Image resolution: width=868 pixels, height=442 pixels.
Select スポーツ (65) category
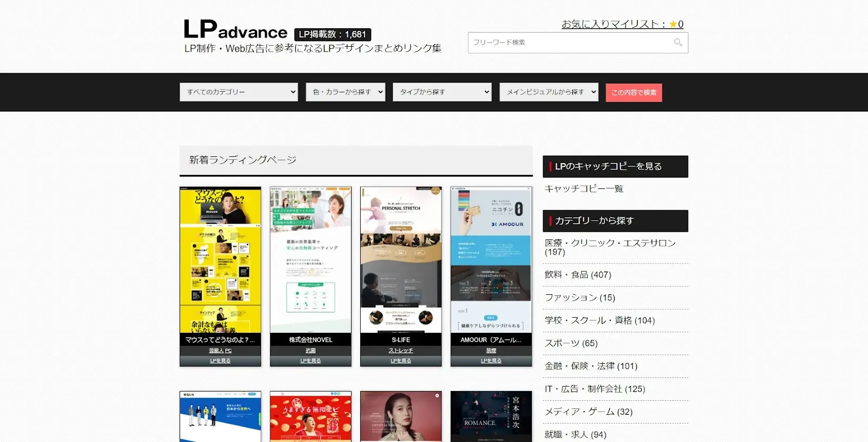coord(571,343)
